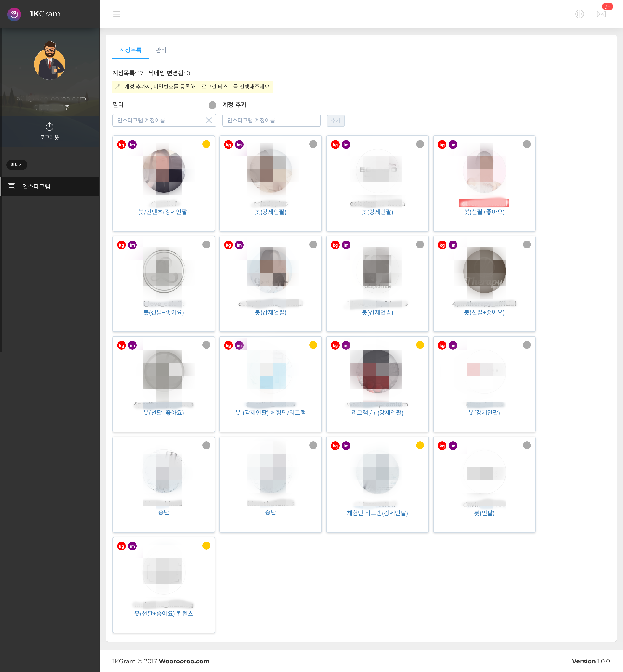623x672 pixels.
Task: Click the hamburger menu icon
Action: click(117, 14)
